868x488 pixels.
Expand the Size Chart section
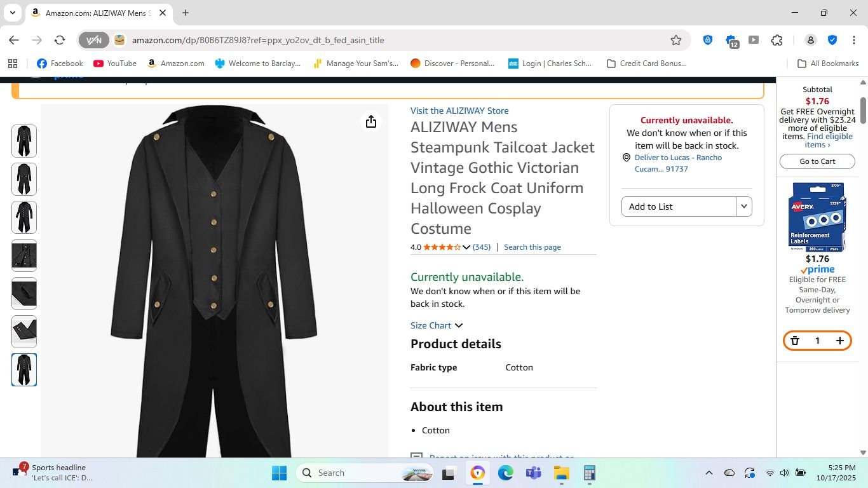437,325
